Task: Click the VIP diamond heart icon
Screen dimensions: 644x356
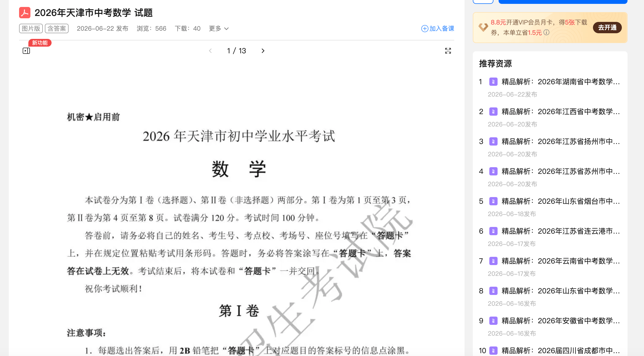Action: 483,27
